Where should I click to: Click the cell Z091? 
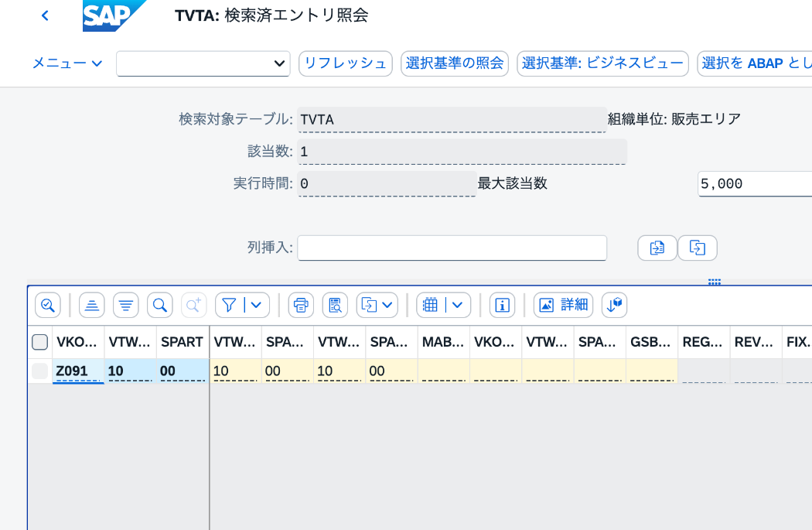click(x=77, y=371)
